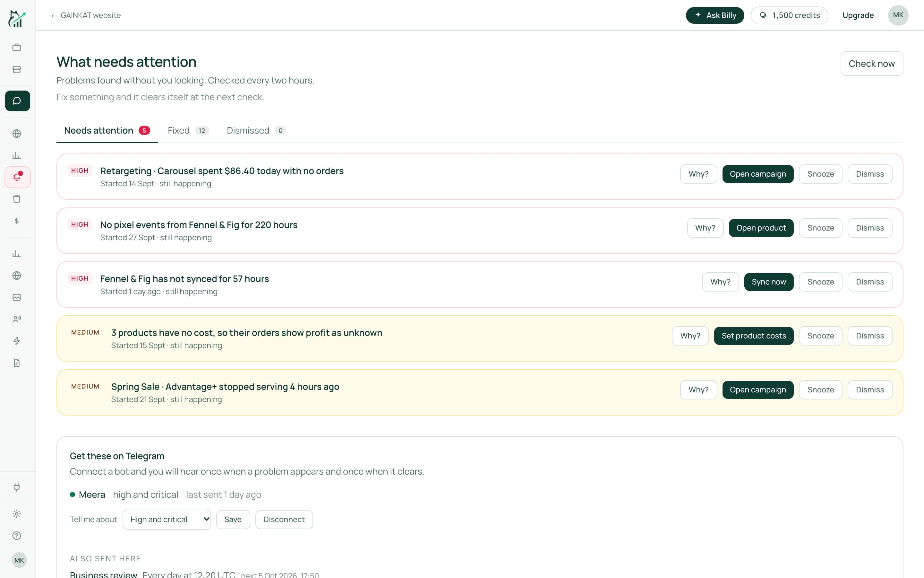The image size is (924, 578).
Task: Switch to the Fixed tab
Action: (188, 130)
